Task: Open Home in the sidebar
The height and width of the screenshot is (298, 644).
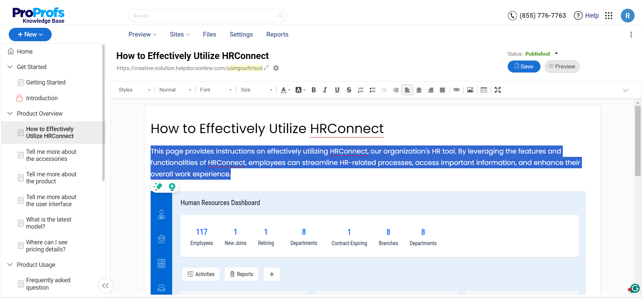Action: (24, 51)
